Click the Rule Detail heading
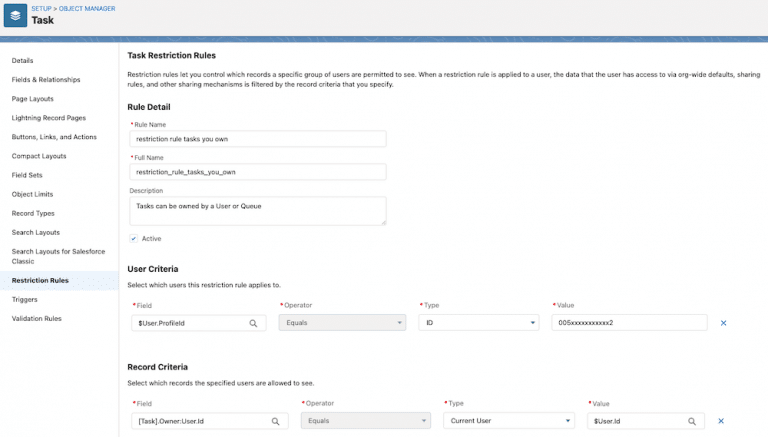Image resolution: width=768 pixels, height=437 pixels. pyautogui.click(x=149, y=107)
